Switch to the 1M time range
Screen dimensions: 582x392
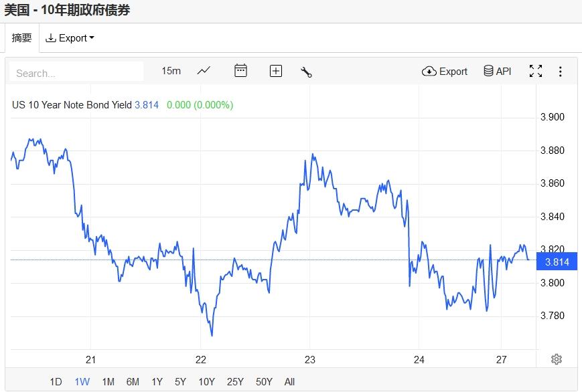point(108,382)
